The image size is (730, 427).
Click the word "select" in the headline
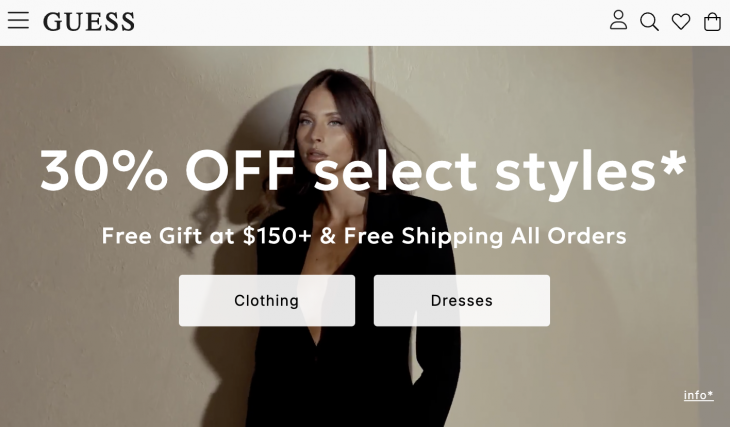(395, 171)
